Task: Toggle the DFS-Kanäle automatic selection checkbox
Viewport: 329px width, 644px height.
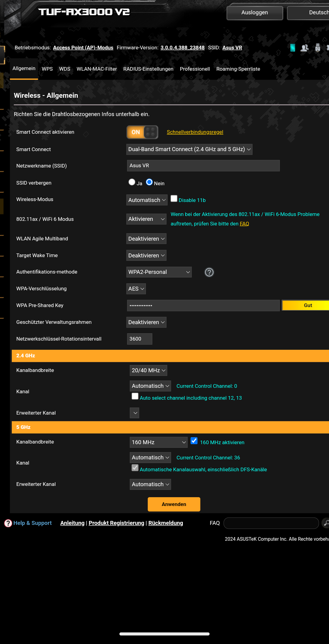Action: (135, 468)
